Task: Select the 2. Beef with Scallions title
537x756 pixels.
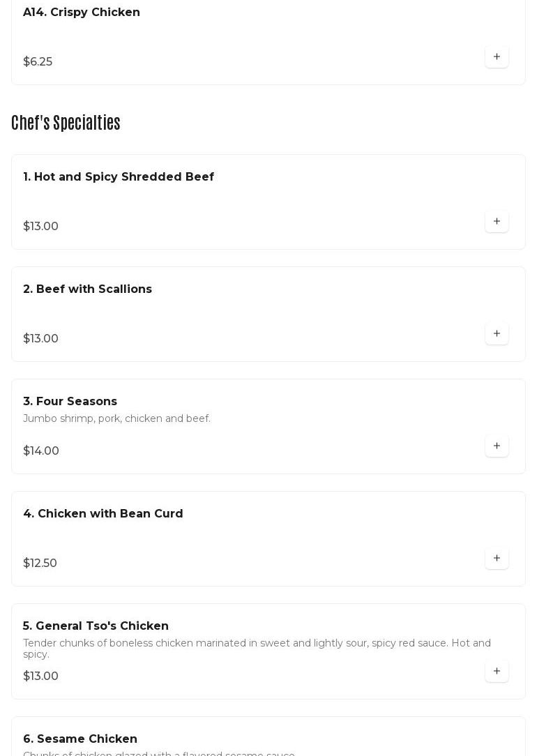Action: [x=87, y=289]
